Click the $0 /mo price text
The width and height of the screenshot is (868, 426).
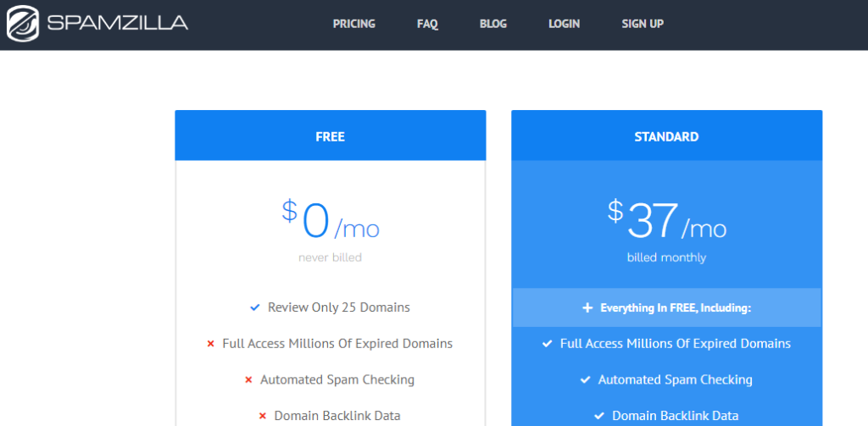point(331,219)
